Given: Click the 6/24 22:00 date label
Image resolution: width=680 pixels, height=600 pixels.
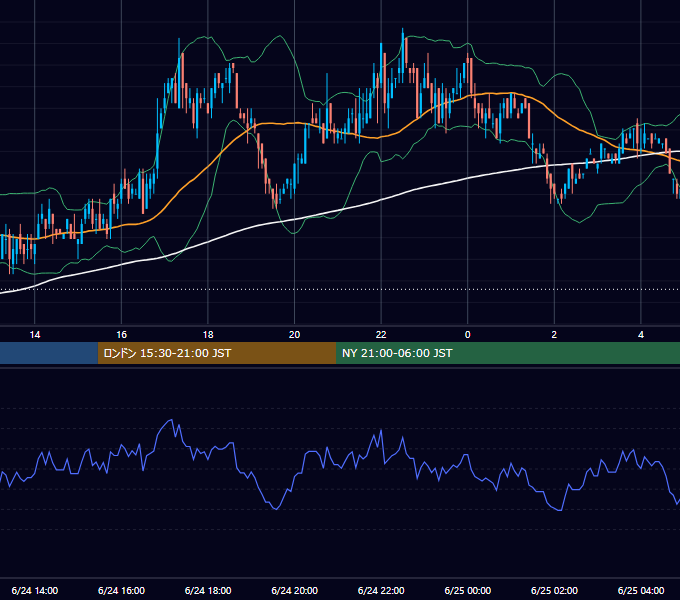Looking at the screenshot, I should 381,590.
